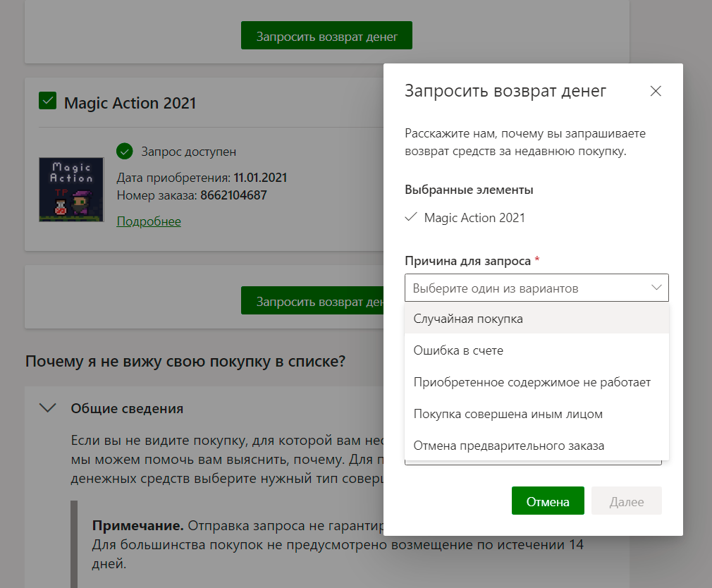Click the top 'Запросить возврат денег' button

[326, 35]
